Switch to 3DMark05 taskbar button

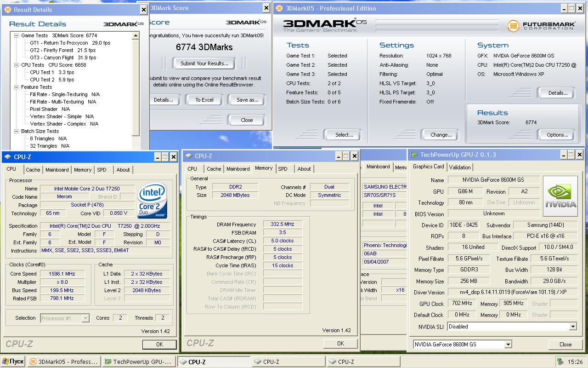coord(63,362)
